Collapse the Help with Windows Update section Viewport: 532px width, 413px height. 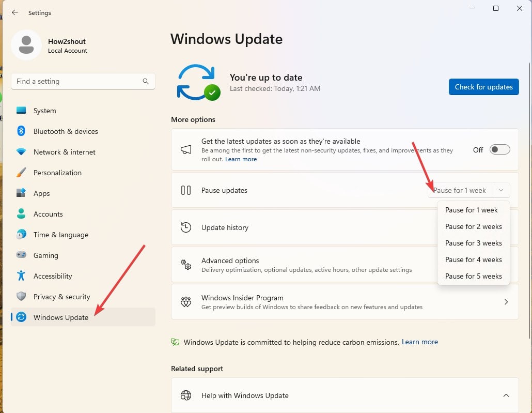[x=506, y=395]
